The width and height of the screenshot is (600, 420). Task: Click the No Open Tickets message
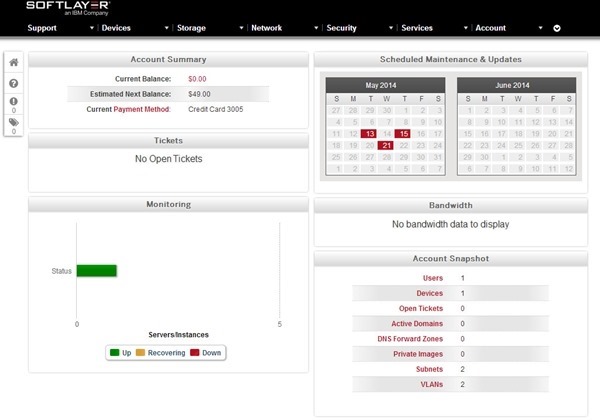168,159
